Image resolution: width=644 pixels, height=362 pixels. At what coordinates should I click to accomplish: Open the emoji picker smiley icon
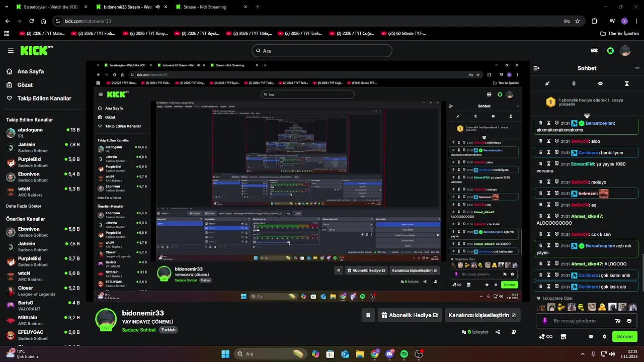coord(629,321)
